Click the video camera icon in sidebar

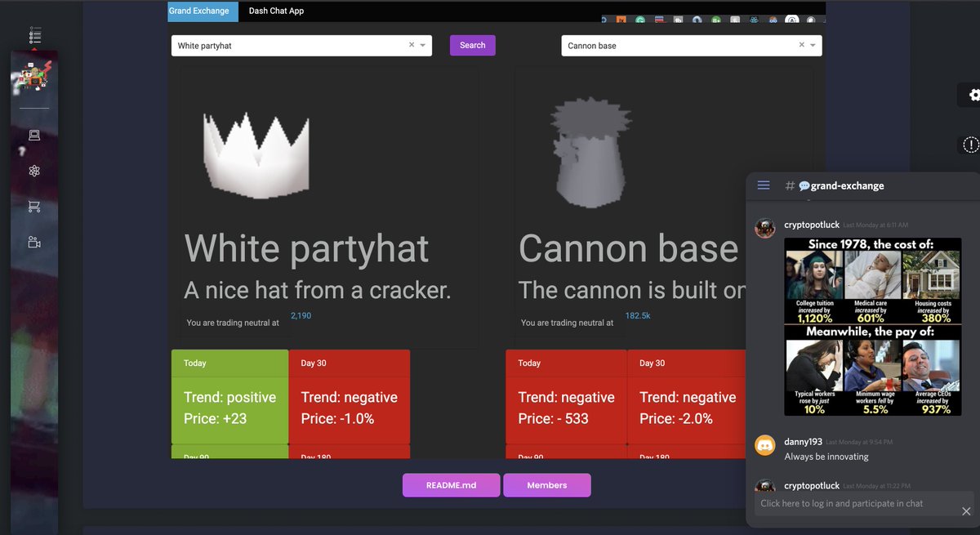click(x=34, y=242)
